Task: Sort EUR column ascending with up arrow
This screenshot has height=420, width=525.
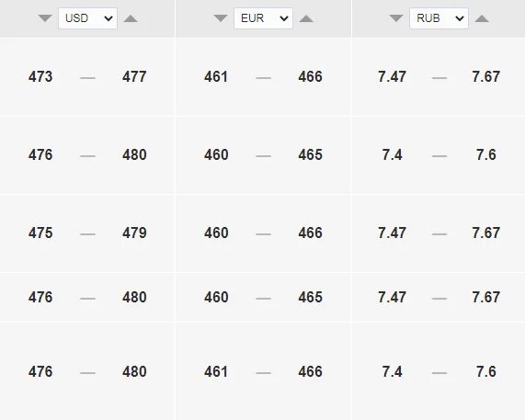Action: [306, 18]
